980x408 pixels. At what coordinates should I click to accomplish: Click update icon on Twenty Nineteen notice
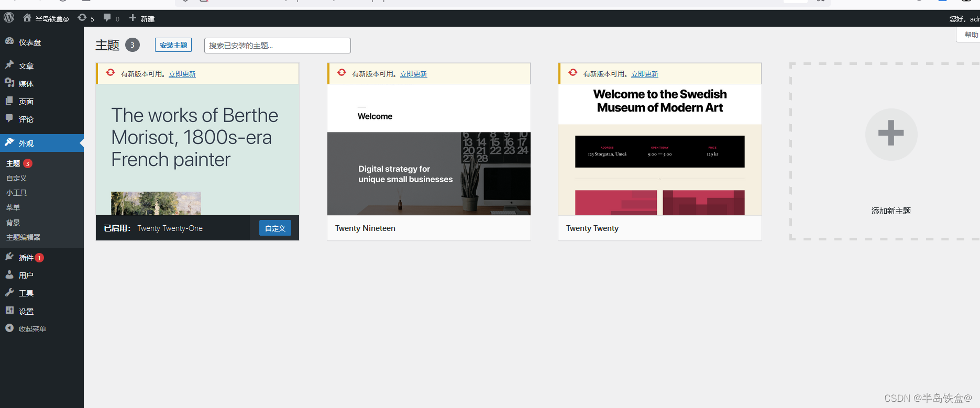coord(342,73)
